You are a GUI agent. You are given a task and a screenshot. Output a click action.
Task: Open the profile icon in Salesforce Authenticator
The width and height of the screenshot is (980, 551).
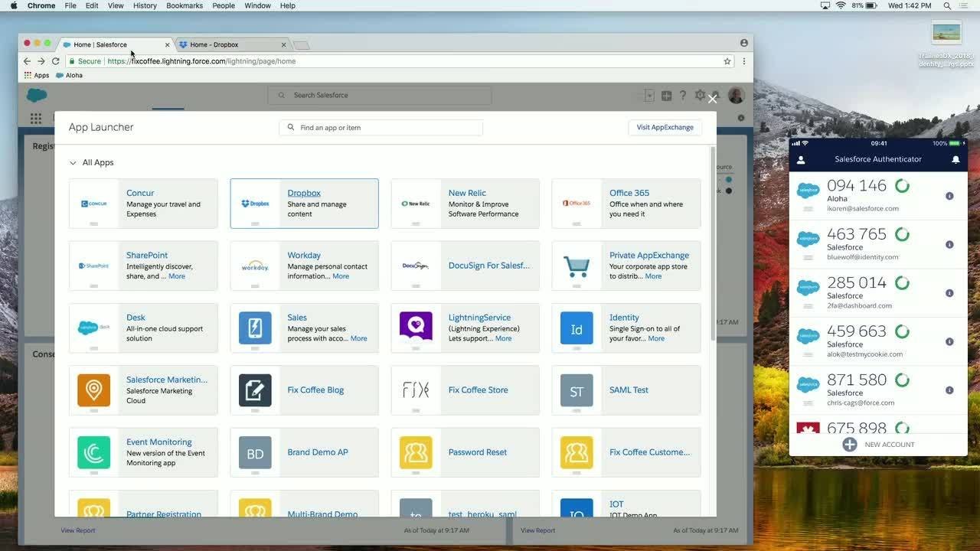click(801, 160)
